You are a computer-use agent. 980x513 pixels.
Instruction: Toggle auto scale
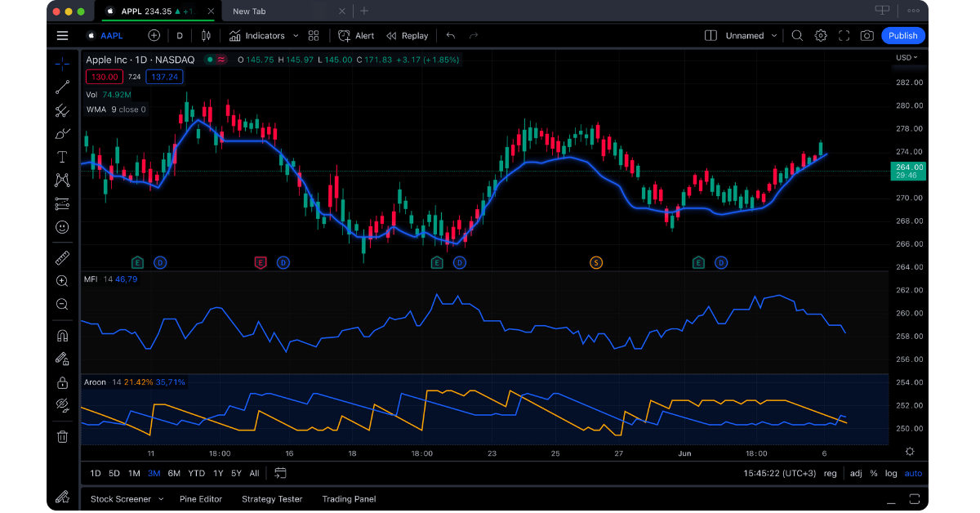[x=913, y=473]
